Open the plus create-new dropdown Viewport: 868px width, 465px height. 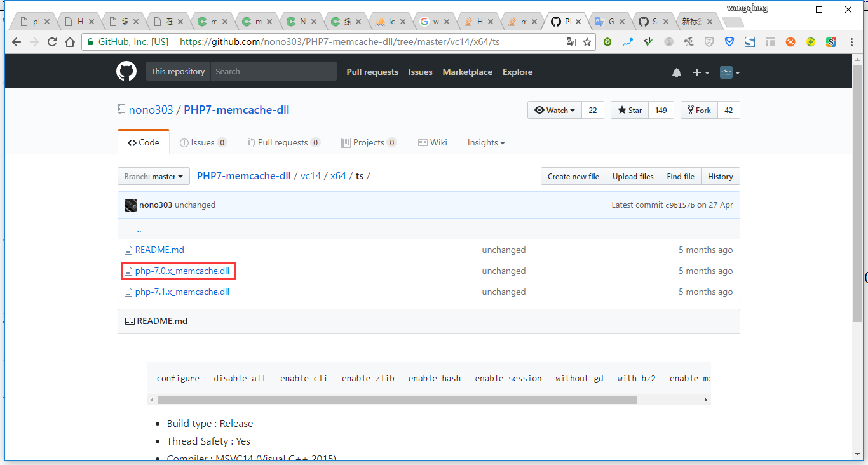tap(701, 72)
